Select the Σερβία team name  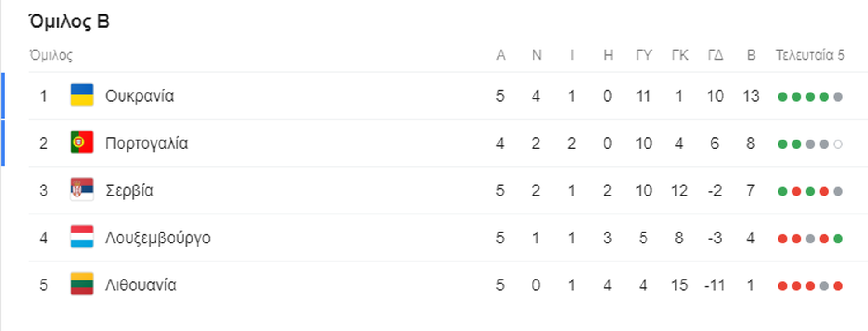point(129,191)
